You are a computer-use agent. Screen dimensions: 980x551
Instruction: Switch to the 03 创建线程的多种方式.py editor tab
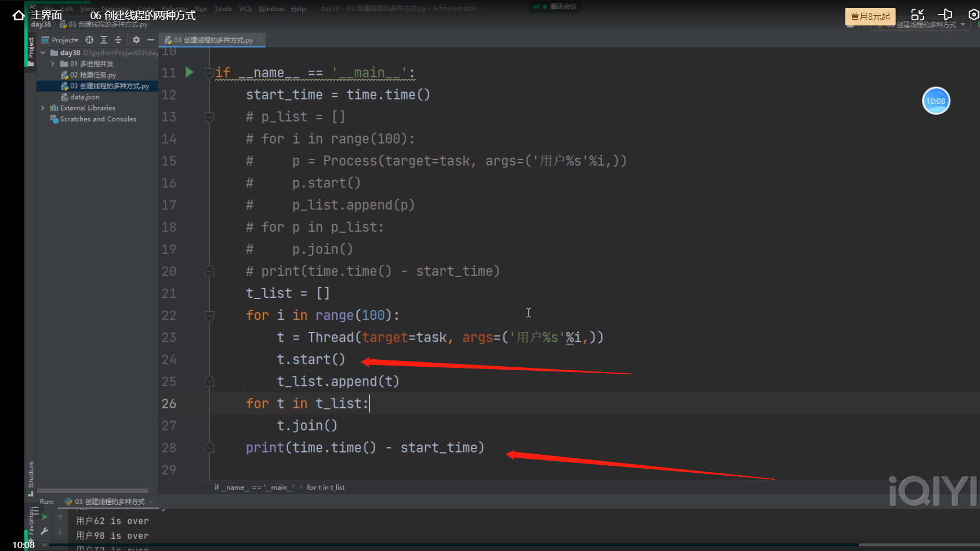point(213,40)
